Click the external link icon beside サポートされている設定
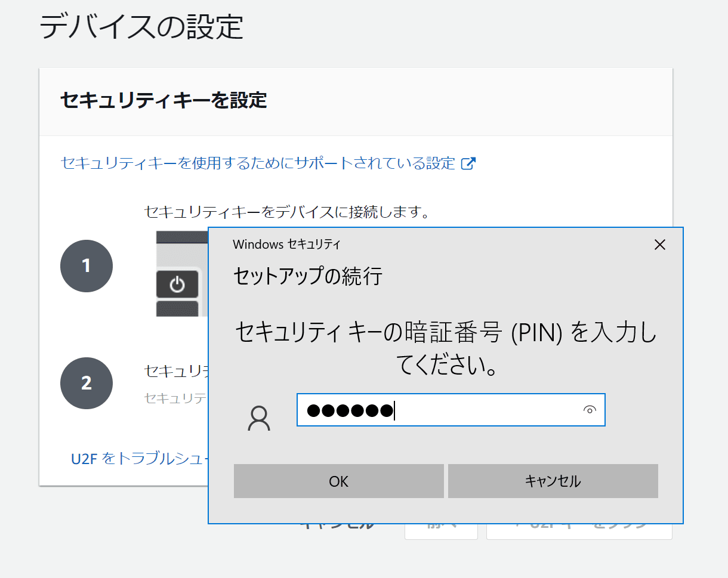 point(469,163)
